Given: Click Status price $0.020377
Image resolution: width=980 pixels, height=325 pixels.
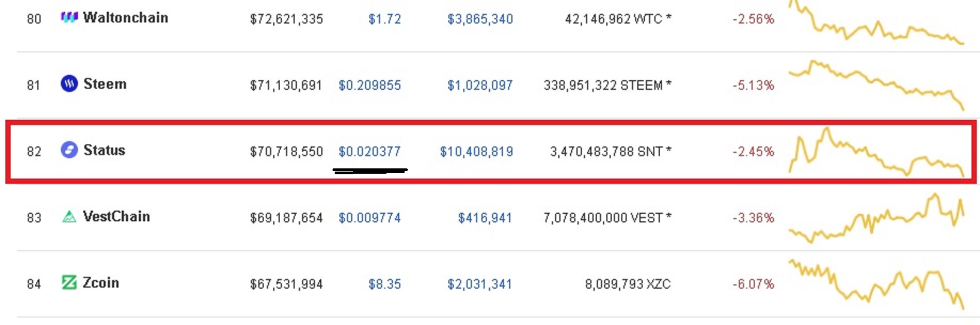Looking at the screenshot, I should [369, 152].
